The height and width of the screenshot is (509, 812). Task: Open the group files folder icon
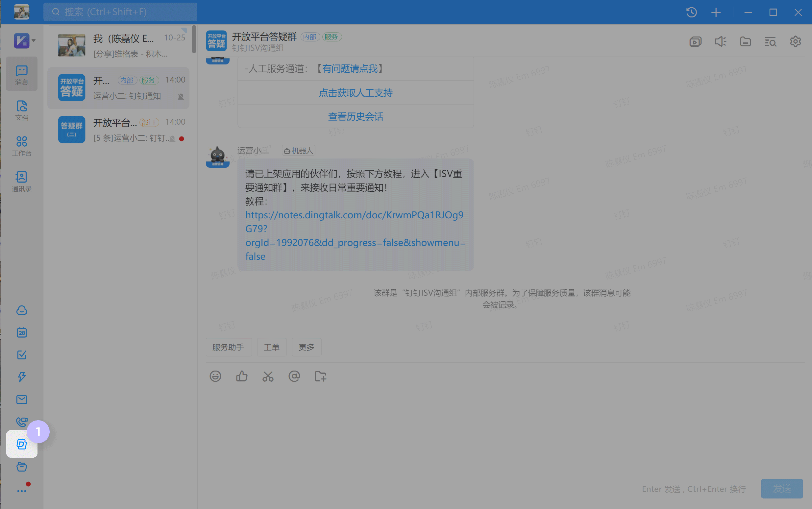(745, 41)
